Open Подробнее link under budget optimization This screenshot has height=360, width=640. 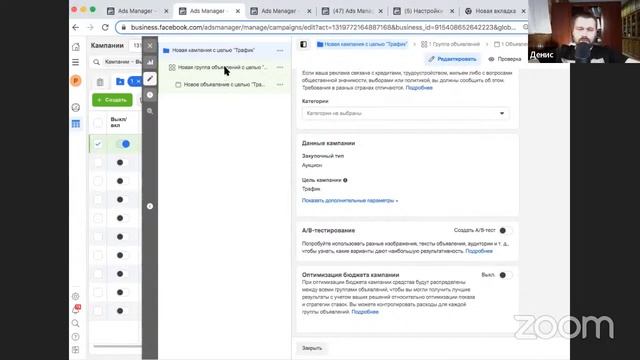tap(365, 312)
